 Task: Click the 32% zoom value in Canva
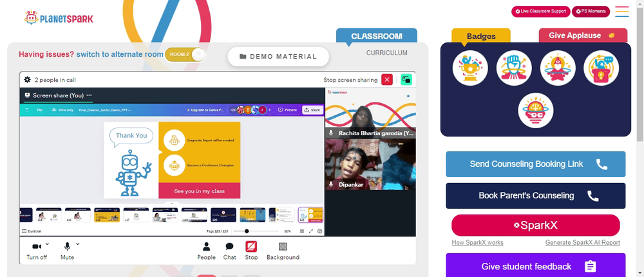(x=287, y=231)
